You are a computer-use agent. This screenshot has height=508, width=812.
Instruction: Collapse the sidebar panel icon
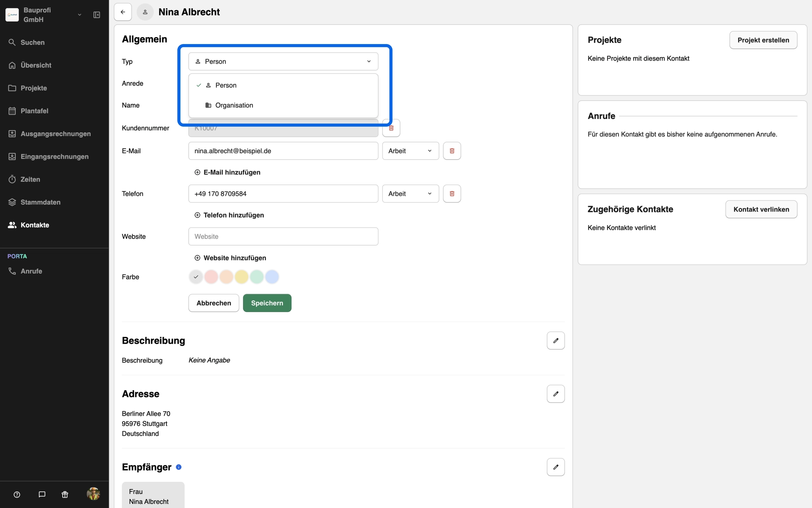(x=96, y=15)
